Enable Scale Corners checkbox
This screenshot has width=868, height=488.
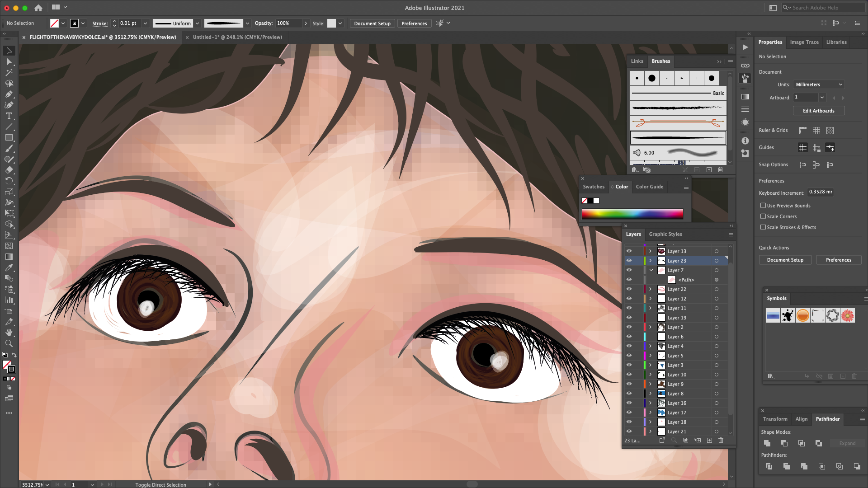tap(763, 216)
